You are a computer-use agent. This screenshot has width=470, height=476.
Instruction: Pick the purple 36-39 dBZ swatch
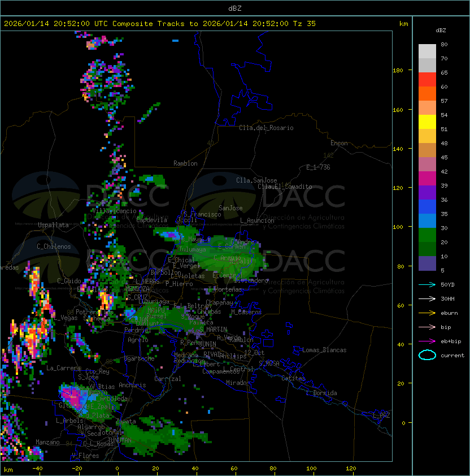tap(427, 192)
